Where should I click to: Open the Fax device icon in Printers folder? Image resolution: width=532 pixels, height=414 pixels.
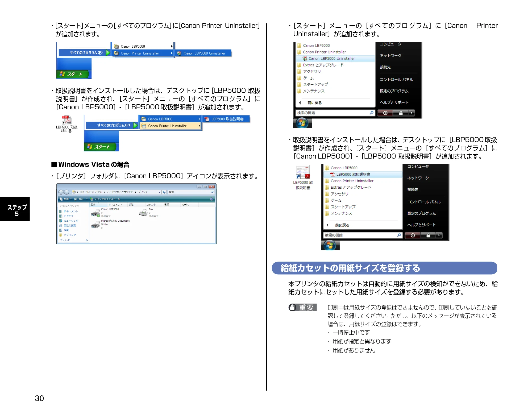[143, 213]
